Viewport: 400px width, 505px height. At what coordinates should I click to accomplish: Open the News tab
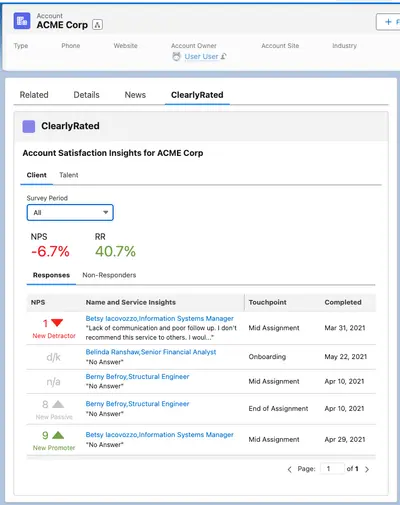click(135, 95)
